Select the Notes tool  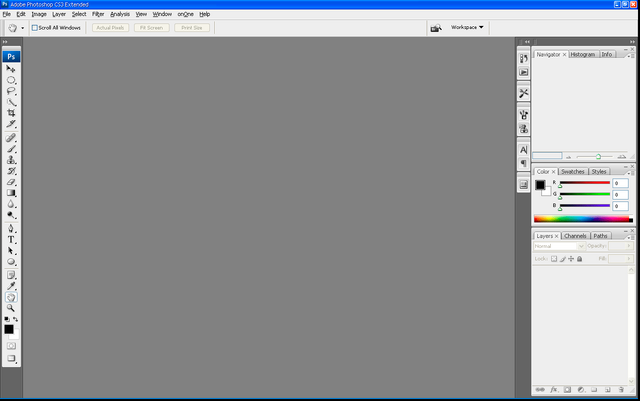[11, 275]
